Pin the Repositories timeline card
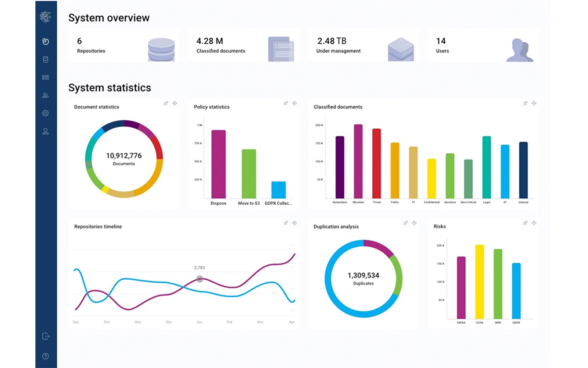Image resolution: width=588 pixels, height=368 pixels. pyautogui.click(x=286, y=223)
